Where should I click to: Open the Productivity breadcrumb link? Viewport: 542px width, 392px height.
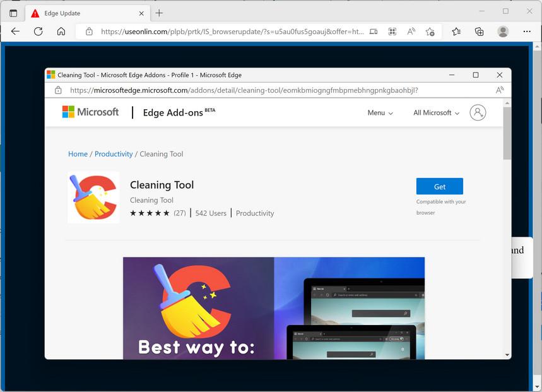pos(114,154)
